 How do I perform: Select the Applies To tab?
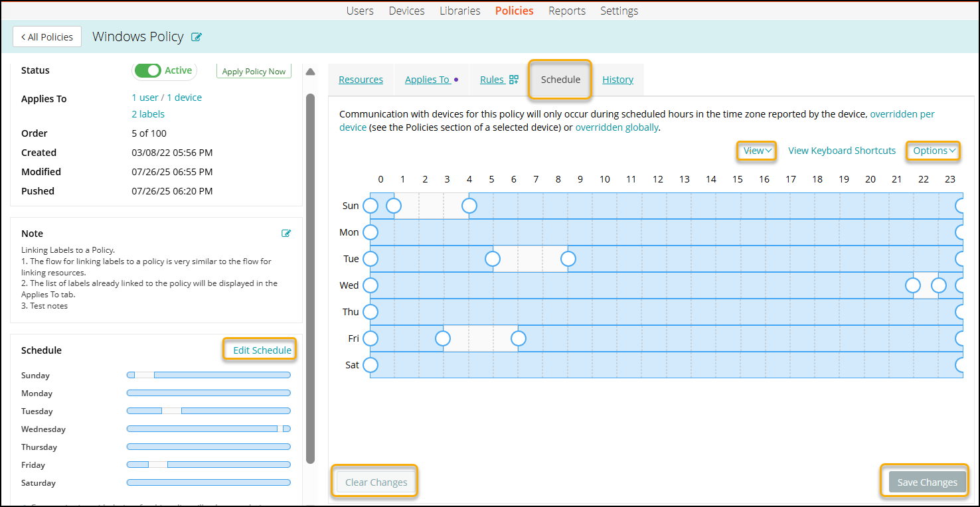pyautogui.click(x=427, y=80)
